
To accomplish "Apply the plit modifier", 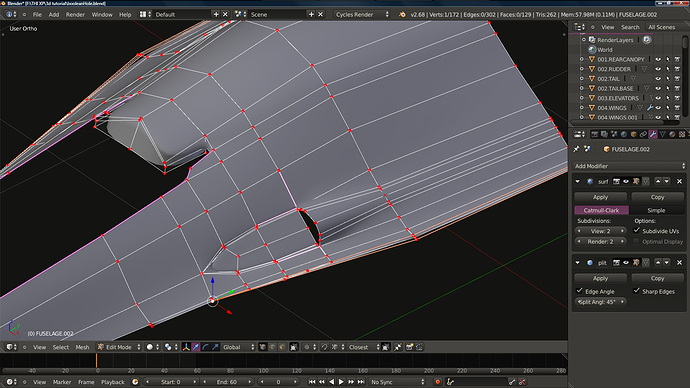I will (601, 278).
